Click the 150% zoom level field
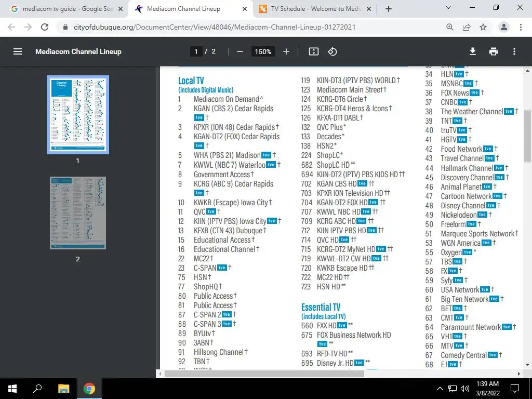Viewport: 532px width, 399px height. click(x=263, y=51)
